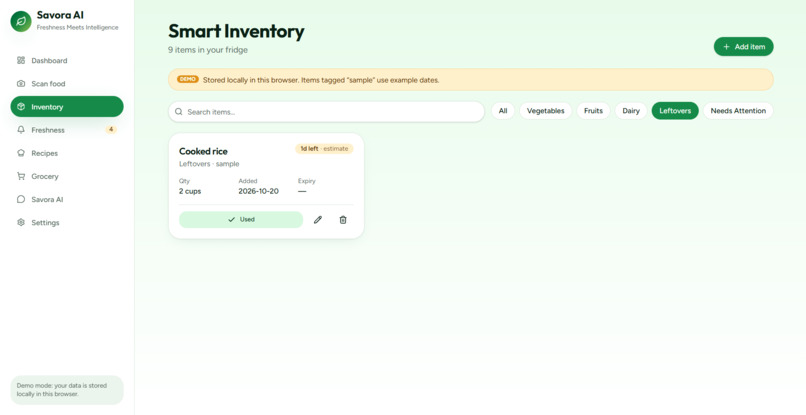Screen dimensions: 806x415
Task: Click the search magnifier icon
Action: [179, 112]
